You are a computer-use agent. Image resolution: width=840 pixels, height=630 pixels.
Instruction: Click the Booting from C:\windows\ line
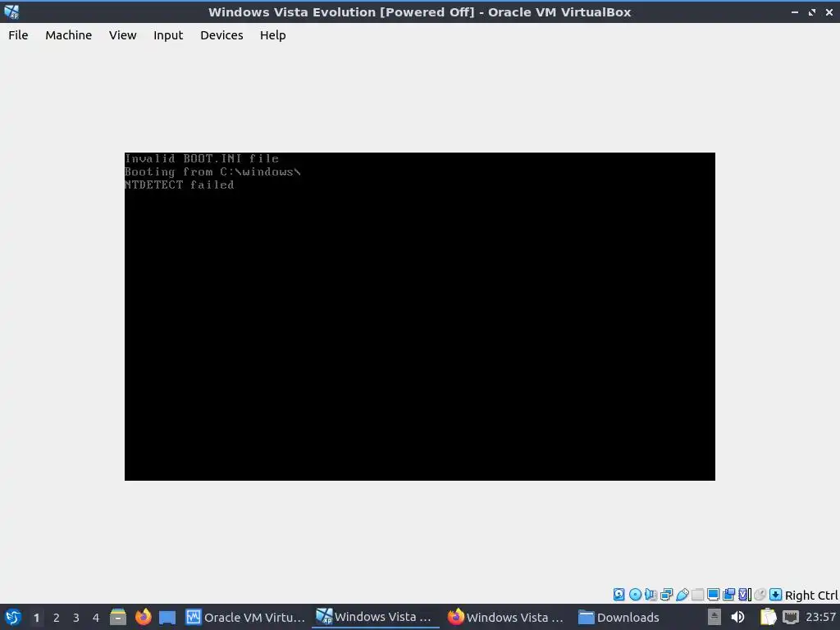pos(212,172)
